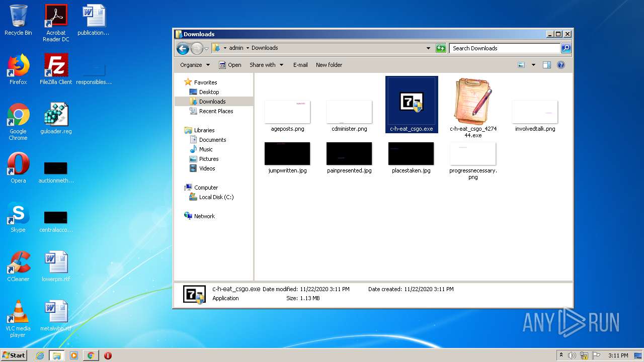Open the Start menu

(14, 355)
